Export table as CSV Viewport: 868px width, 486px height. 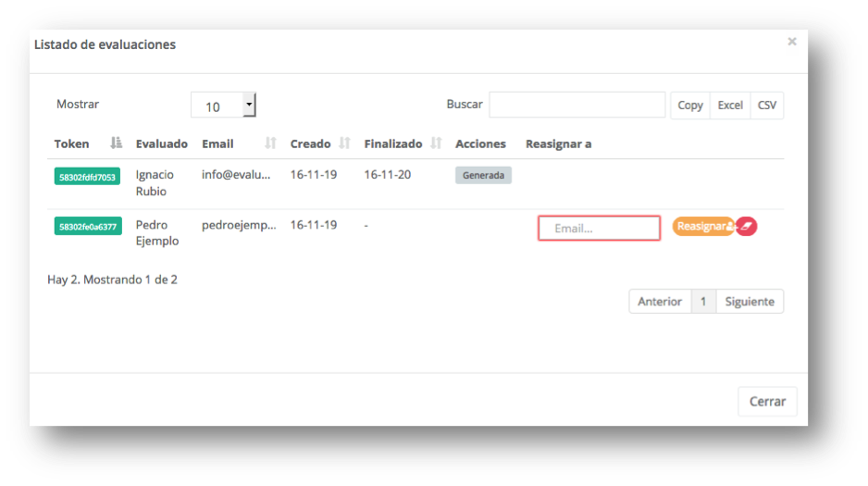pyautogui.click(x=767, y=106)
